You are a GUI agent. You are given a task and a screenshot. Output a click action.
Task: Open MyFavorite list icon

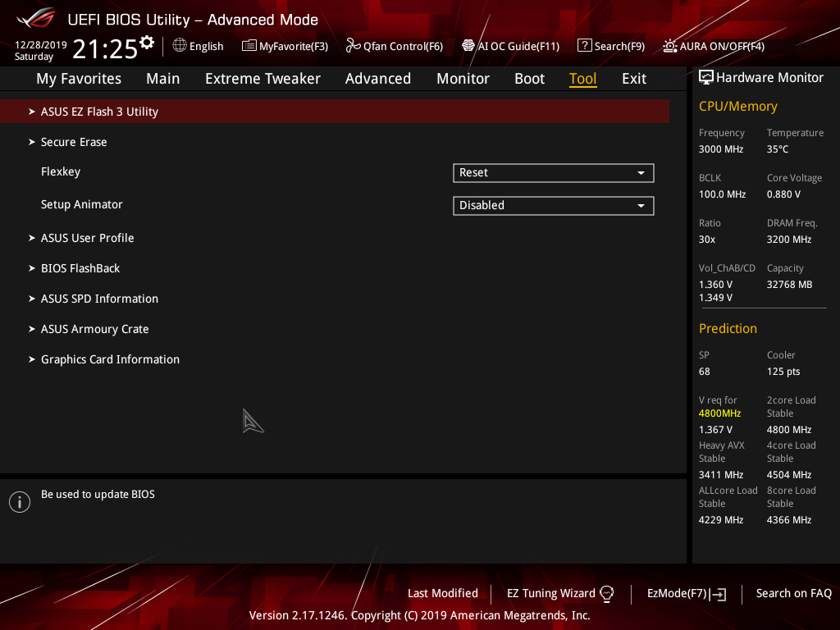tap(249, 46)
